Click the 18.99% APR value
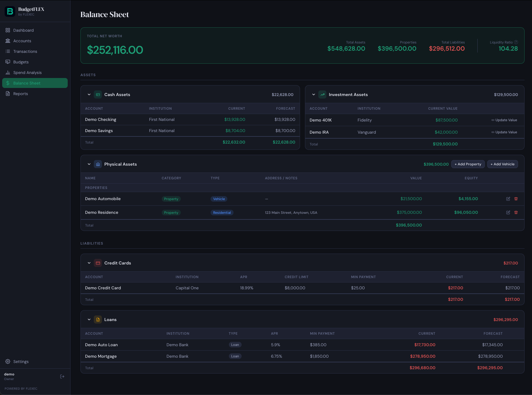532x395 pixels. tap(247, 288)
